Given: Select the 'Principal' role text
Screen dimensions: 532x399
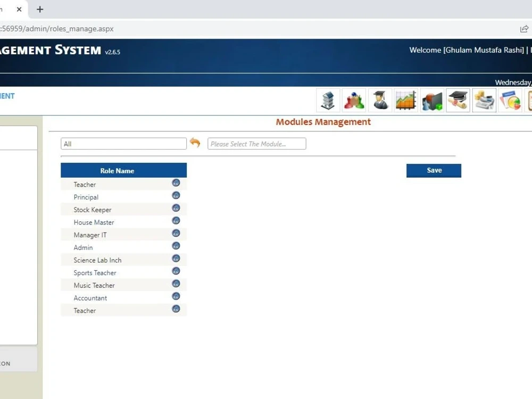Looking at the screenshot, I should pyautogui.click(x=86, y=197).
